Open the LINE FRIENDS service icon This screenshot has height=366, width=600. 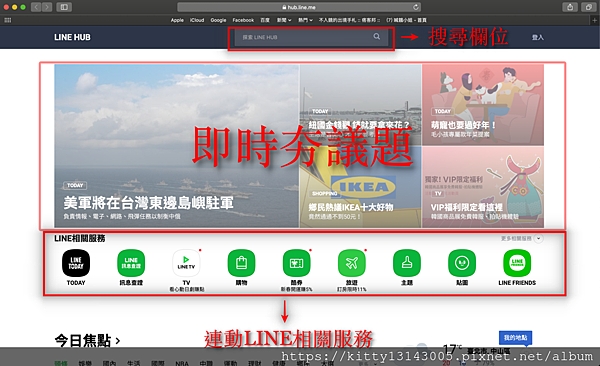(517, 263)
